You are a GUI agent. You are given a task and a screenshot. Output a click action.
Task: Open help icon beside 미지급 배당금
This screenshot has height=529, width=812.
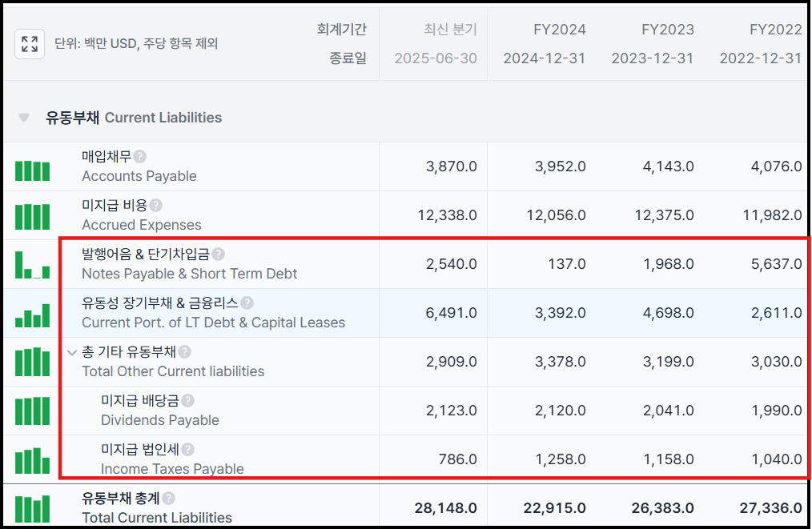click(188, 401)
